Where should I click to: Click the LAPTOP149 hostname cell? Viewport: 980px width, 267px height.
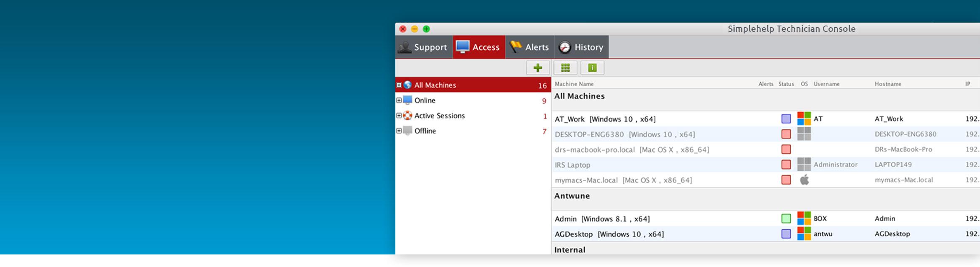click(x=893, y=164)
